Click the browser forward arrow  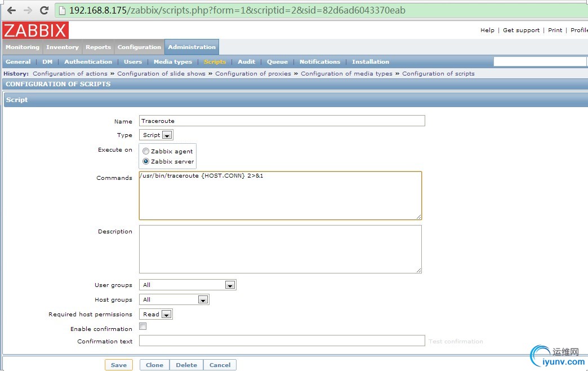(x=28, y=10)
